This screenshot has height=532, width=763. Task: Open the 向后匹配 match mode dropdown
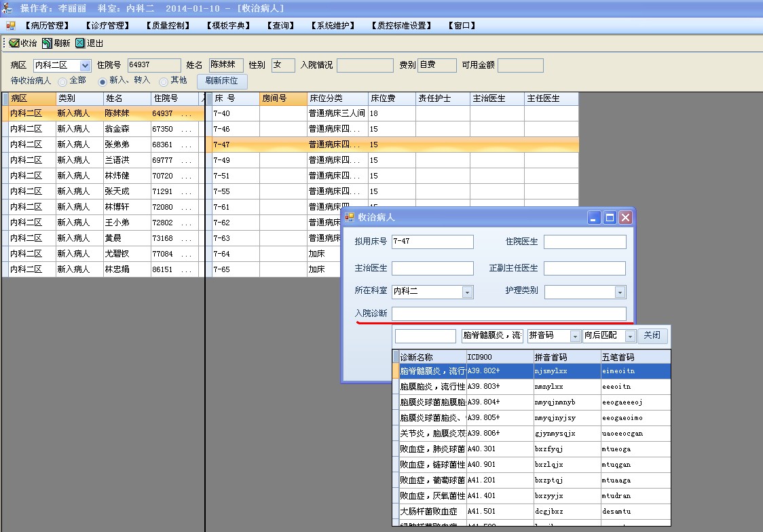pyautogui.click(x=630, y=336)
